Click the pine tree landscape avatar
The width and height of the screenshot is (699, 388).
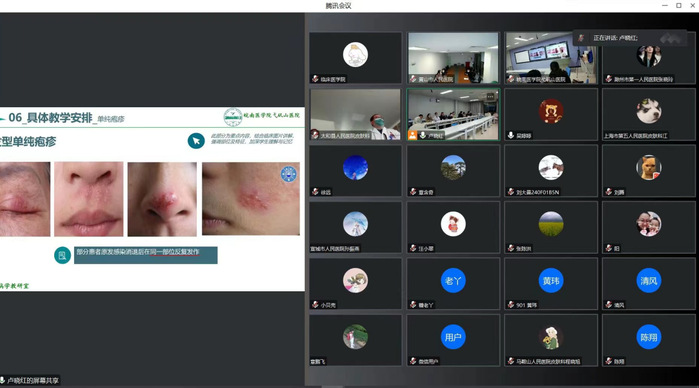point(453,168)
